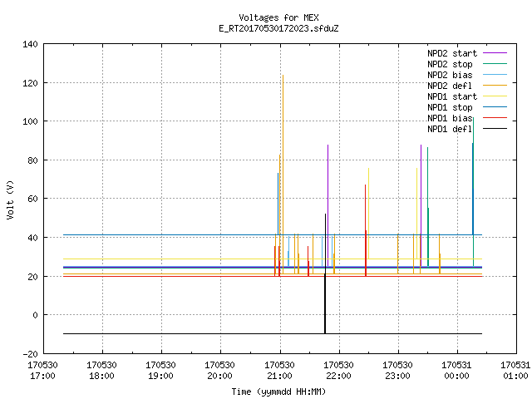Click the 'NPD2 start' legend label
Viewport: 532px width, 399px height.
click(x=452, y=53)
